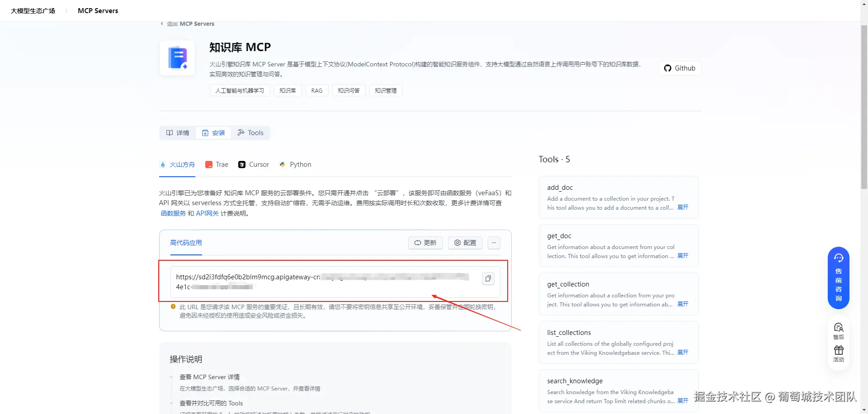The image size is (868, 414).
Task: Open the 售前咨询 pre-sales chat widget
Action: [x=839, y=278]
